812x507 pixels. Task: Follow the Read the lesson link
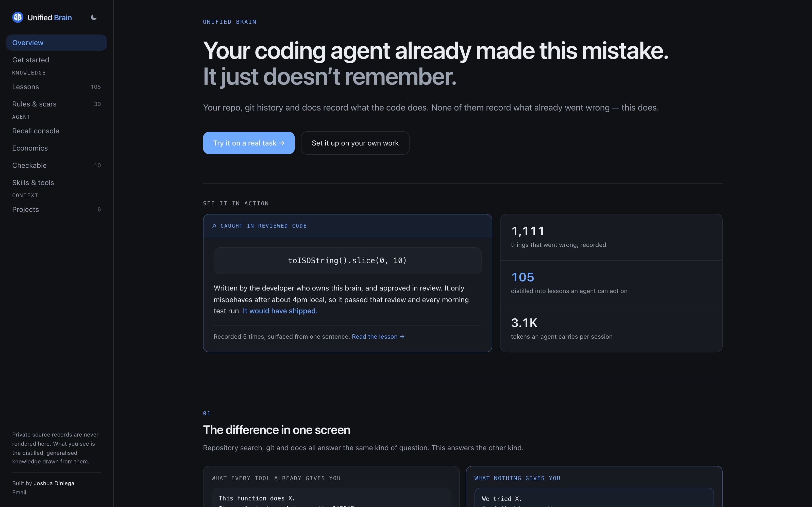pos(378,337)
